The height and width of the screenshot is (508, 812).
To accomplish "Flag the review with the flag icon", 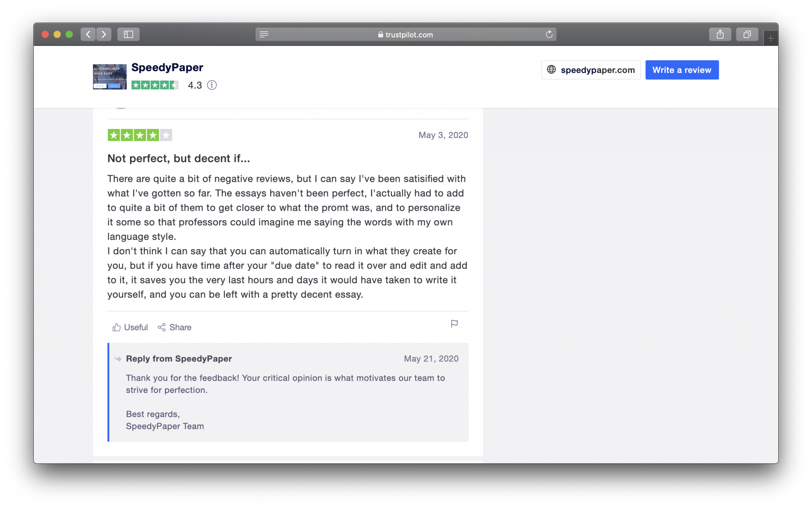I will (x=454, y=324).
